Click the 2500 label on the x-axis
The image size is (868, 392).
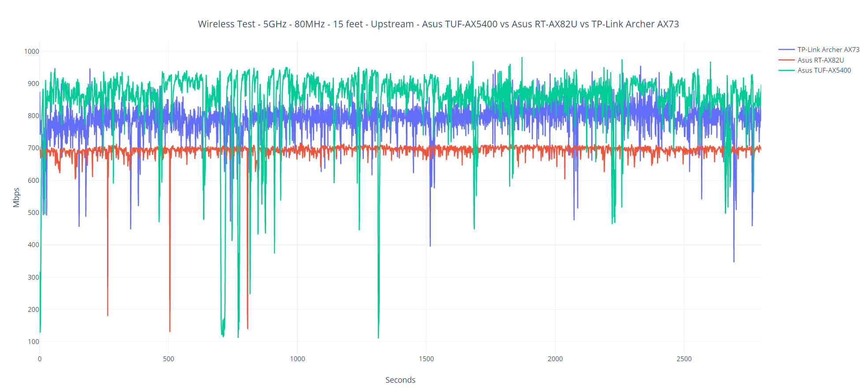pyautogui.click(x=684, y=359)
